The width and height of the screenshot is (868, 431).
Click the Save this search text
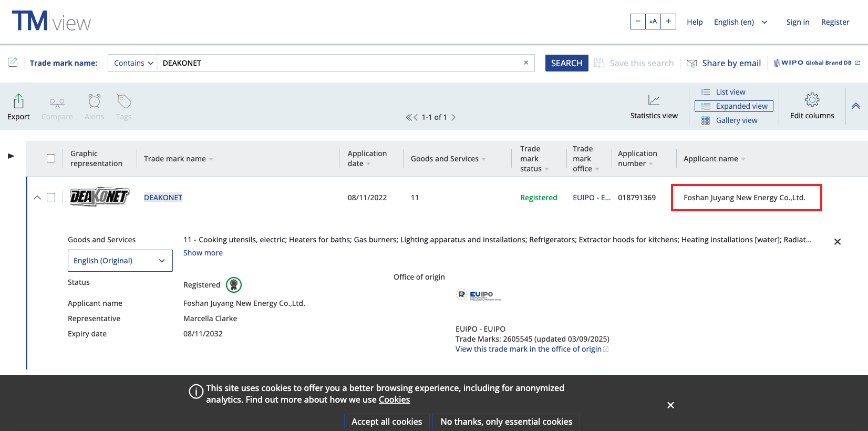[x=642, y=63]
